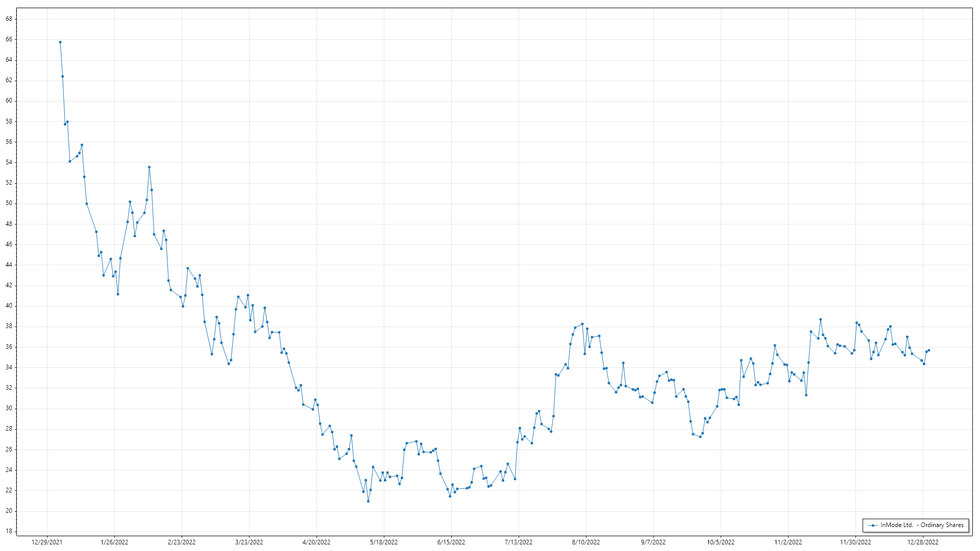The width and height of the screenshot is (980, 551).
Task: Click the 11/30/2022 x-axis date label
Action: [855, 542]
